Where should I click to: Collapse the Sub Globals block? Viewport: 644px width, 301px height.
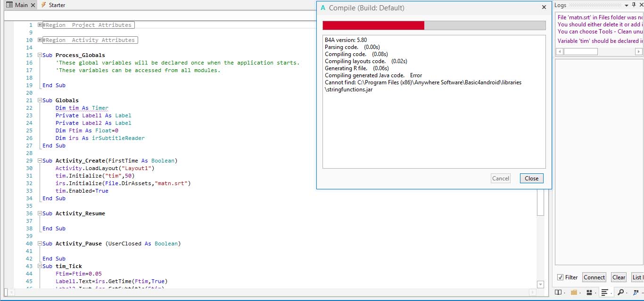[x=40, y=100]
